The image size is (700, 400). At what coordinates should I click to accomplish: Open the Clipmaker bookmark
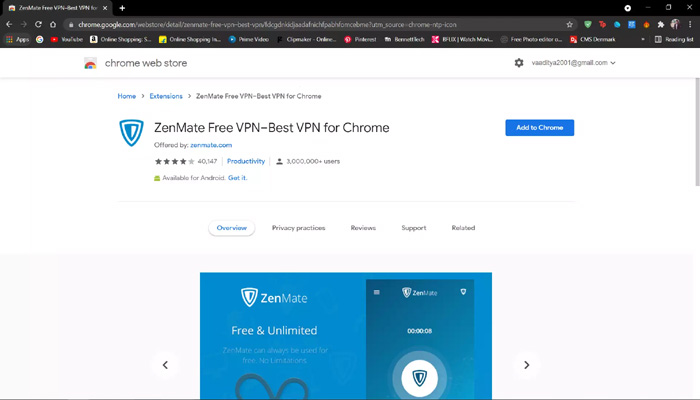click(x=307, y=39)
